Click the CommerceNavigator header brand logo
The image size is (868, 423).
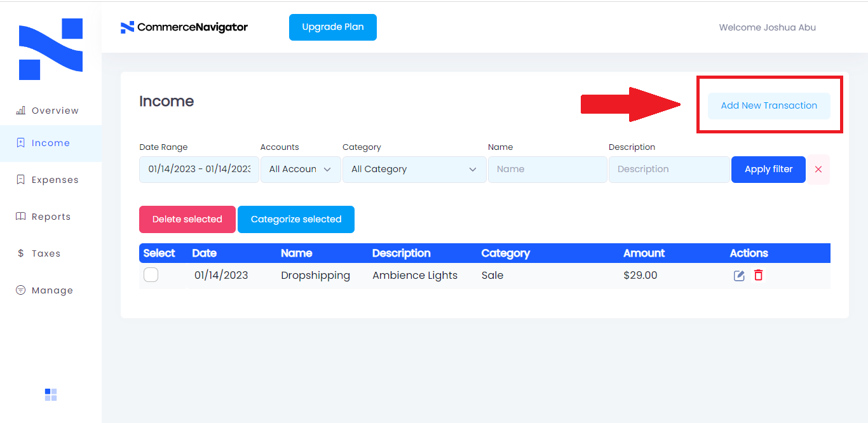[184, 27]
